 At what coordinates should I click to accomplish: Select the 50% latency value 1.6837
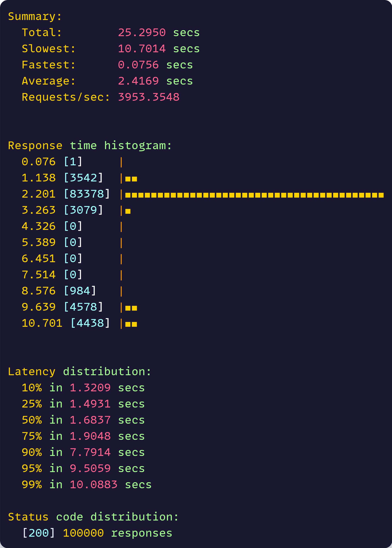click(x=90, y=420)
